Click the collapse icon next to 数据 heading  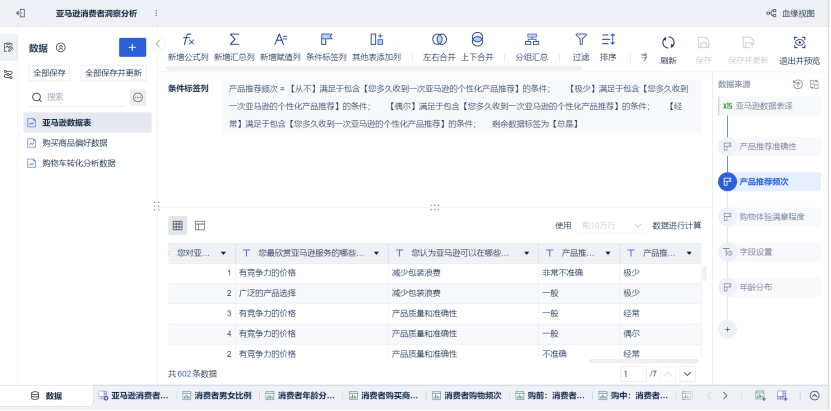pyautogui.click(x=60, y=48)
